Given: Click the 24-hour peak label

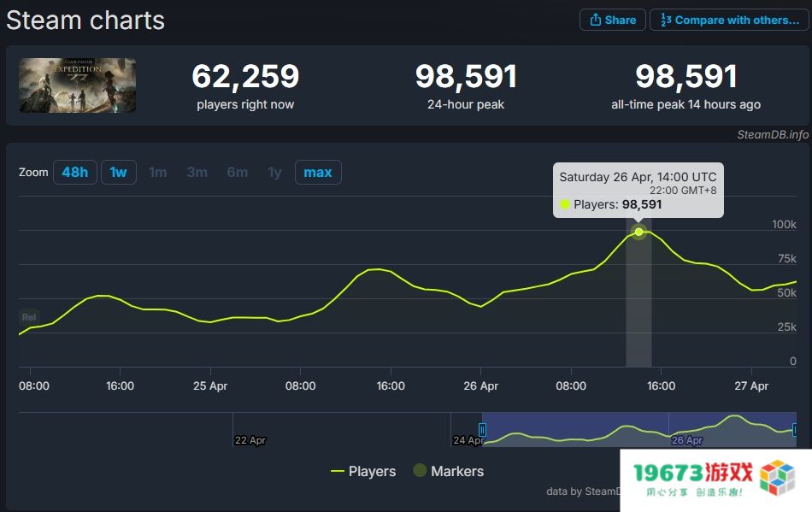Looking at the screenshot, I should (466, 104).
